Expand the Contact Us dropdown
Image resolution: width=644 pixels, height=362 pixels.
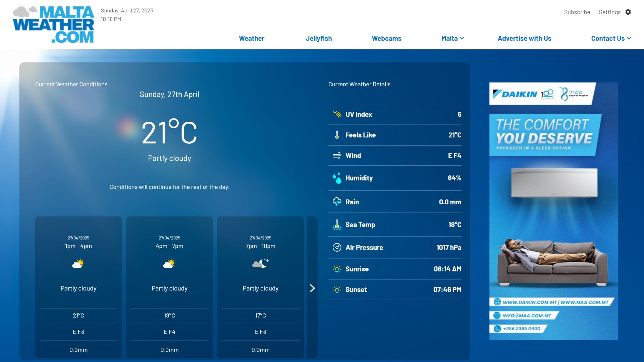point(611,39)
